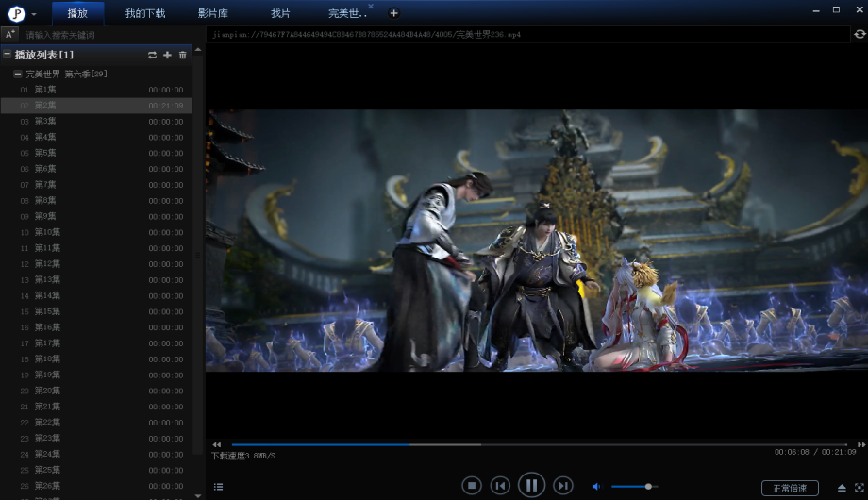The width and height of the screenshot is (868, 500).
Task: Select the 完美世.. tab
Action: click(347, 13)
